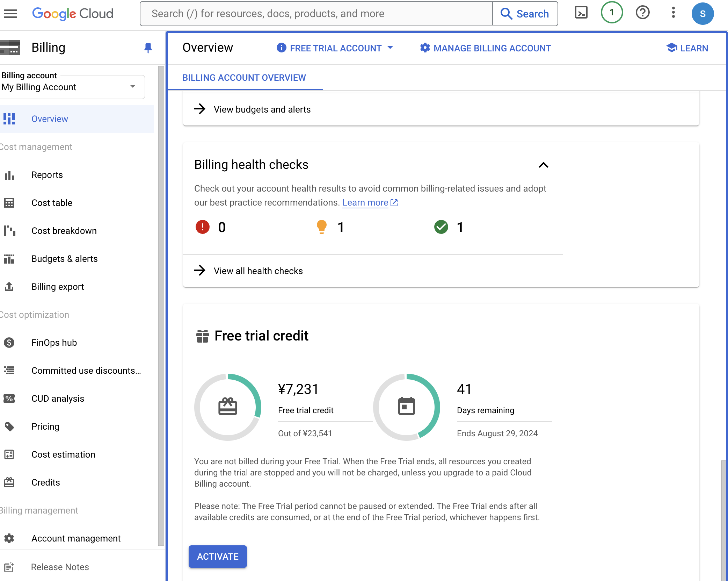Click the hamburger navigation menu icon
Viewport: 728px width, 581px height.
click(10, 14)
